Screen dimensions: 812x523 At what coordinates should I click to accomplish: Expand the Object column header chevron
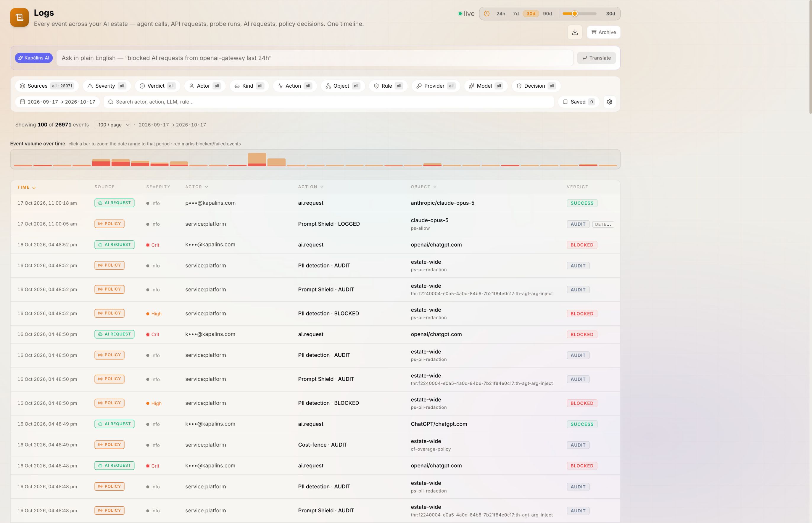click(x=435, y=187)
